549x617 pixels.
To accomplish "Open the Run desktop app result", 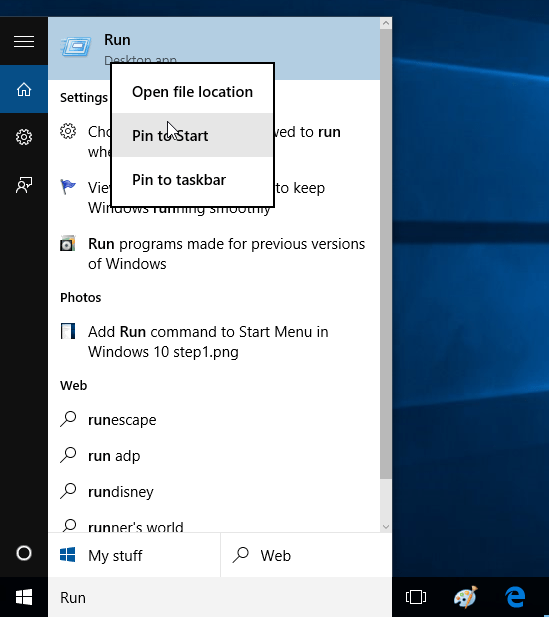I will pos(214,49).
